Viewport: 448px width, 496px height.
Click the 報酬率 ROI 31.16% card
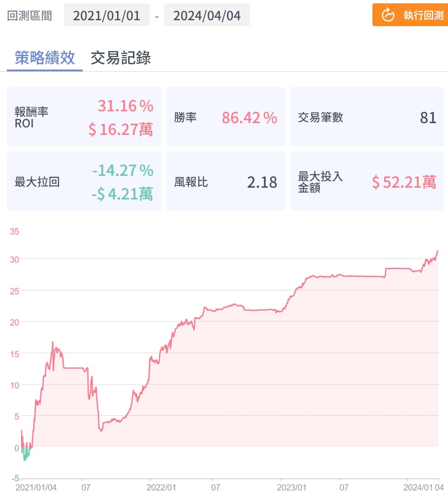(x=84, y=117)
